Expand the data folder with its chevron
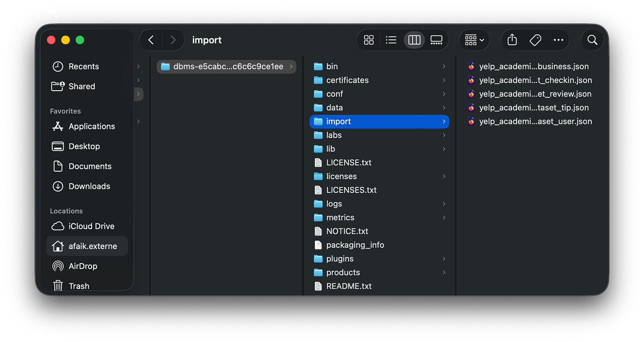The image size is (644, 342). [x=444, y=108]
